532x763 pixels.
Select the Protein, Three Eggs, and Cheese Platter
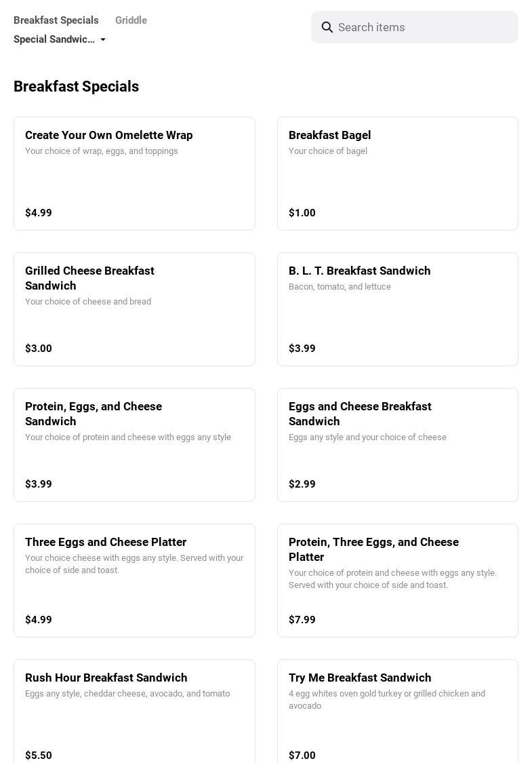point(397,581)
